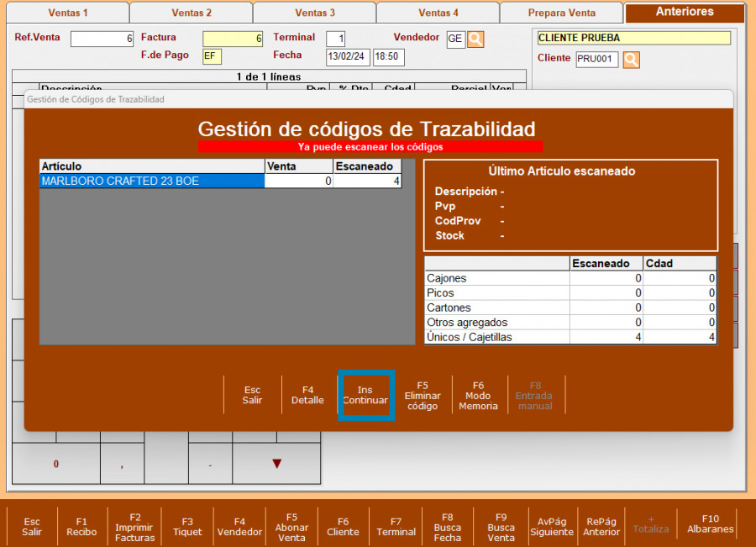This screenshot has height=547, width=756.
Task: Open the Prepara Venta tab
Action: click(561, 13)
